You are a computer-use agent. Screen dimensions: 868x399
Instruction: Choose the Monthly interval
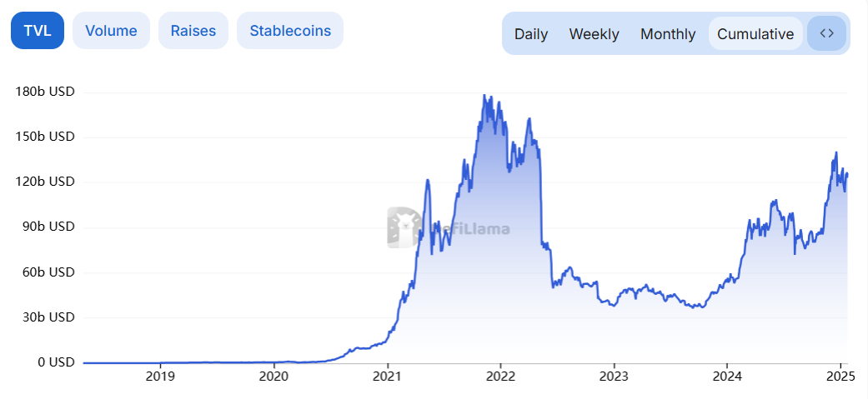click(668, 34)
